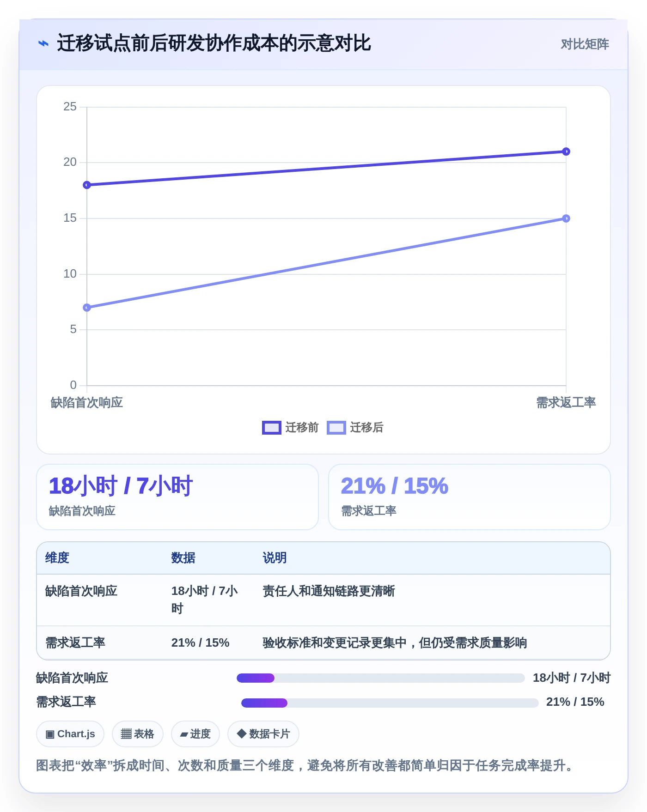Toggle the 迁移前 legend swatch
Screen dimensions: 647x812
(271, 428)
